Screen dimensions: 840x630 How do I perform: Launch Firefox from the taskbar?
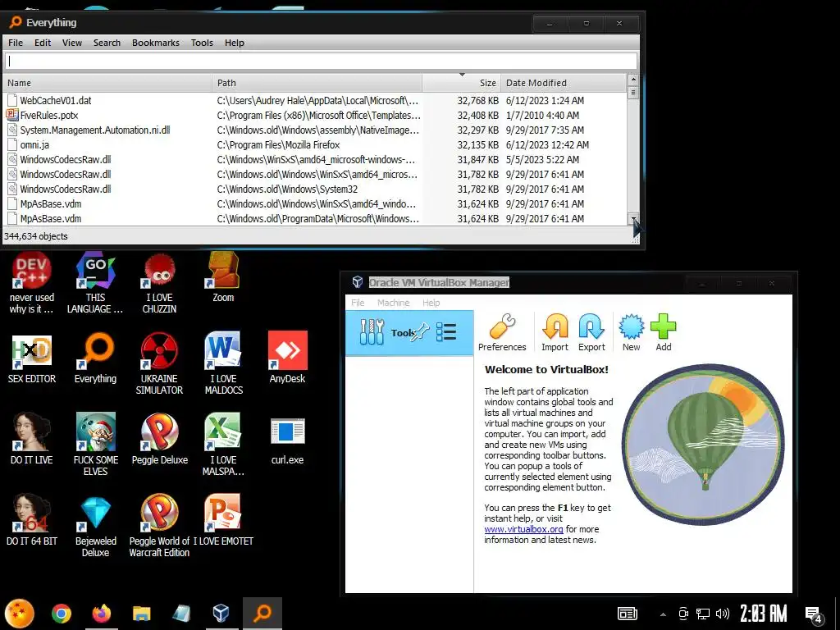[101, 614]
